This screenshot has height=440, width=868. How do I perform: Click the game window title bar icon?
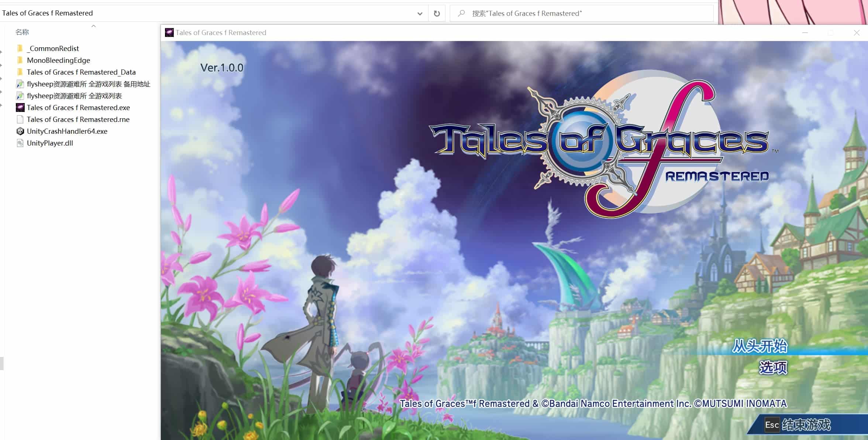tap(169, 33)
